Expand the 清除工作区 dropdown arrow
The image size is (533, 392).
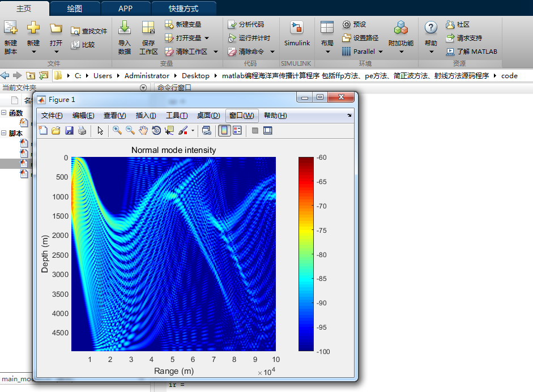pyautogui.click(x=216, y=52)
